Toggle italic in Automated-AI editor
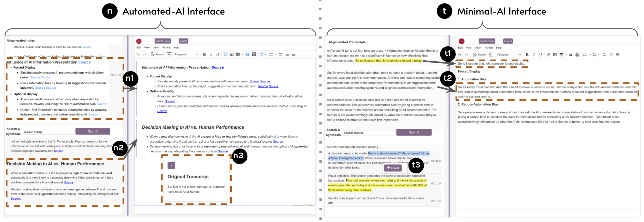The width and height of the screenshot is (644, 222). point(211,54)
